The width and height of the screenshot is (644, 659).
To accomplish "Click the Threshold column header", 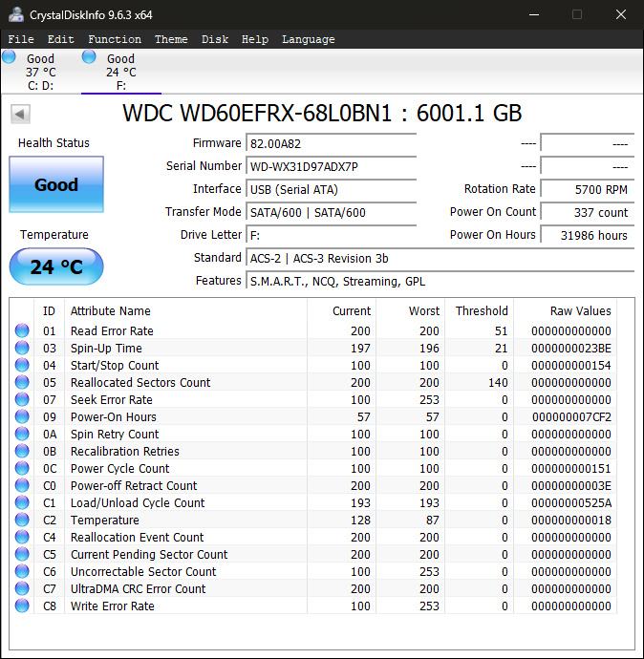I will (x=480, y=311).
